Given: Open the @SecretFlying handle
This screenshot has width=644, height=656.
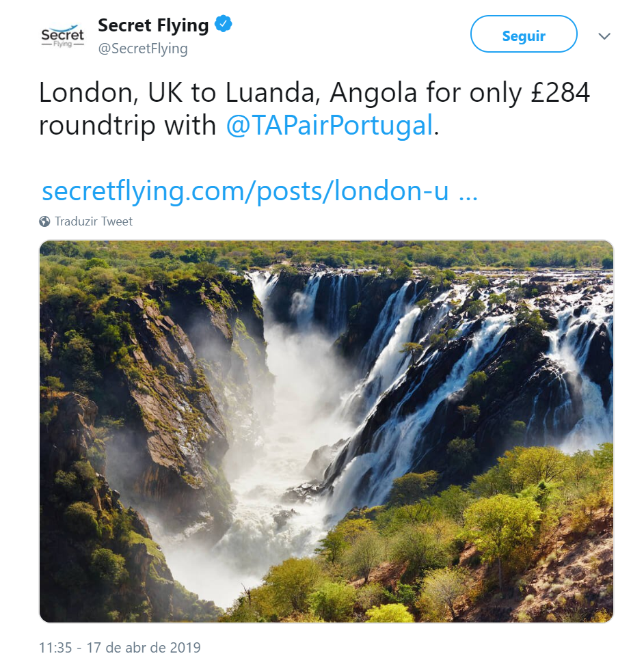Looking at the screenshot, I should click(143, 49).
